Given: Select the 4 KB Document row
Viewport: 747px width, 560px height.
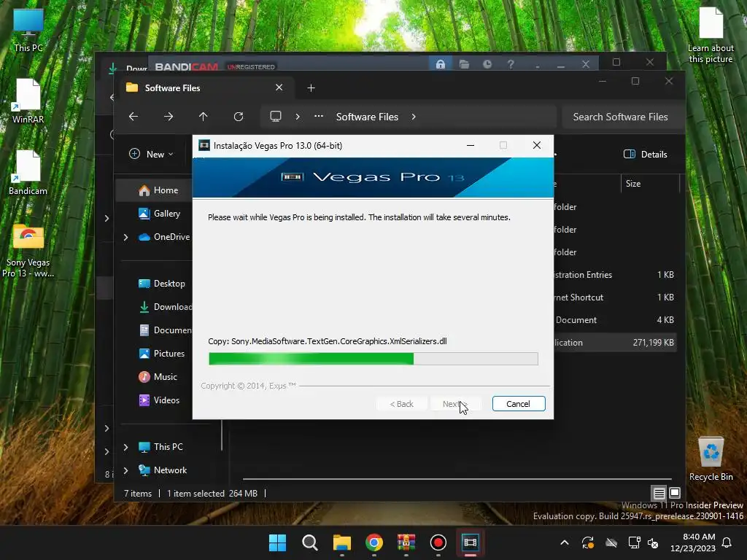Looking at the screenshot, I should 616,320.
